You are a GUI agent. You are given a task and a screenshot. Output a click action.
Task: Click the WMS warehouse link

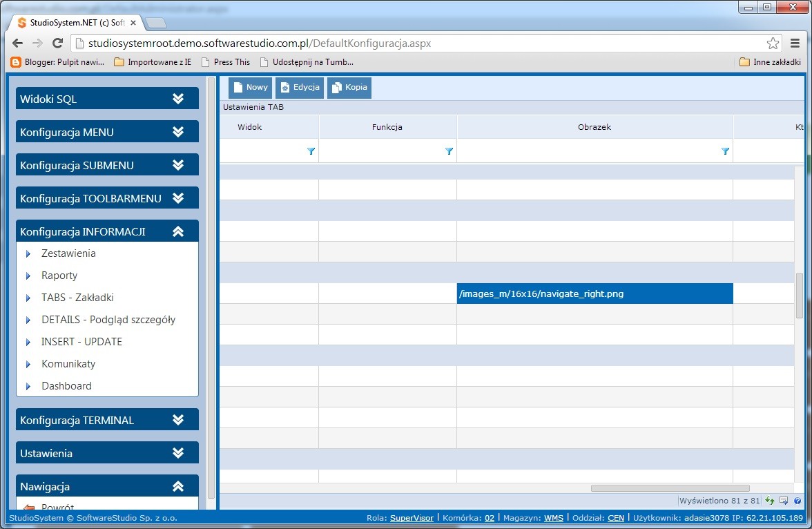coord(553,518)
